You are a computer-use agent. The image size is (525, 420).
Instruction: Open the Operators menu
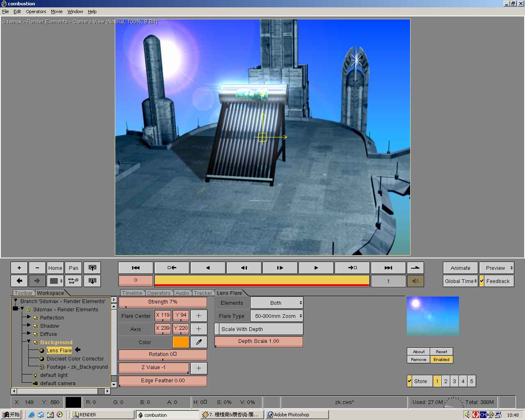tap(36, 11)
